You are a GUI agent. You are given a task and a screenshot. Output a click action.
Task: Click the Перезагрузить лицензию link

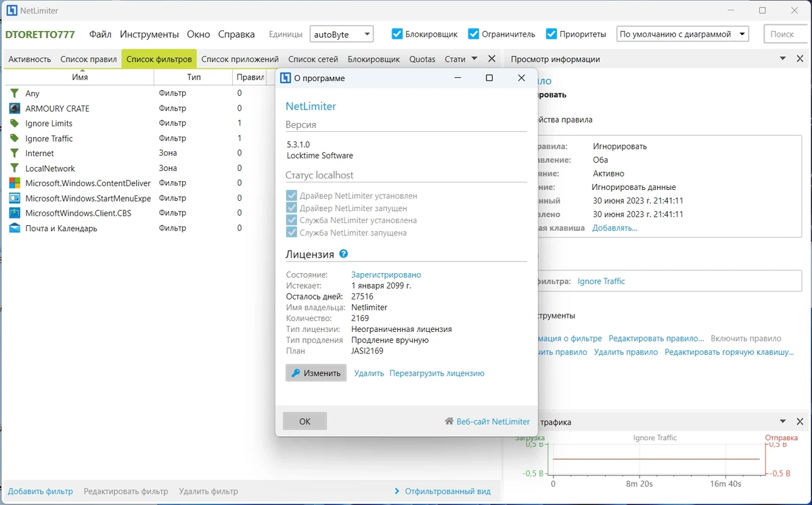(x=437, y=373)
